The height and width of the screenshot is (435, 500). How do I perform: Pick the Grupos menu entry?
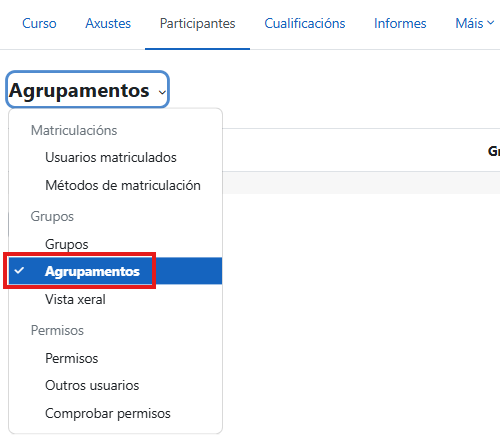coord(115,244)
